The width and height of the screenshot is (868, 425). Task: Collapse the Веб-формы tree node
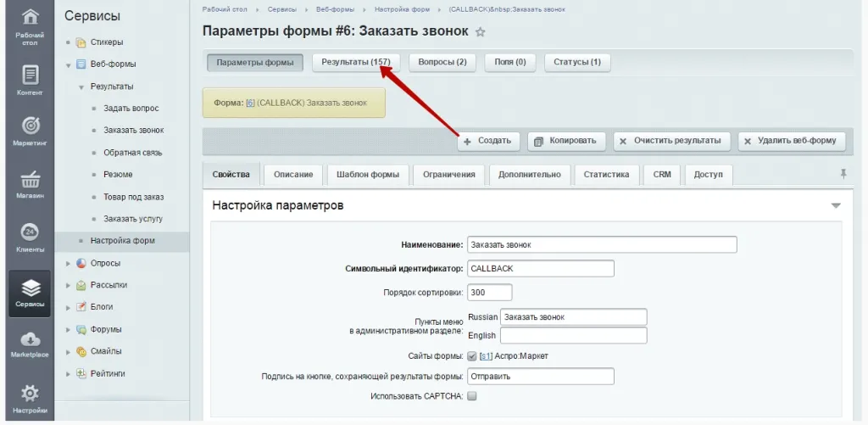coord(69,64)
